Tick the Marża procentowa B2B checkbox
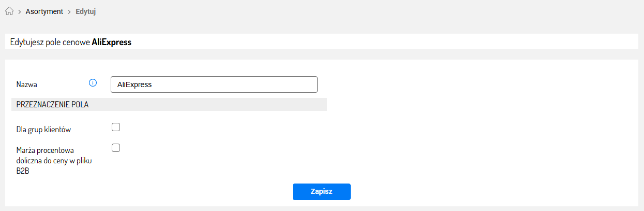Image resolution: width=644 pixels, height=211 pixels. coord(116,148)
